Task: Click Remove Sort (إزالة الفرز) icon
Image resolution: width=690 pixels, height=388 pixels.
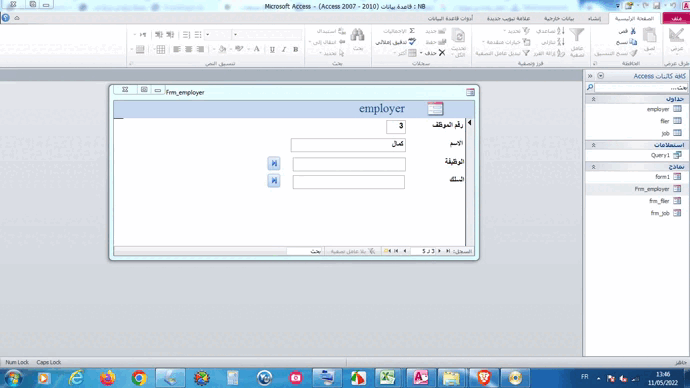Action: 561,53
